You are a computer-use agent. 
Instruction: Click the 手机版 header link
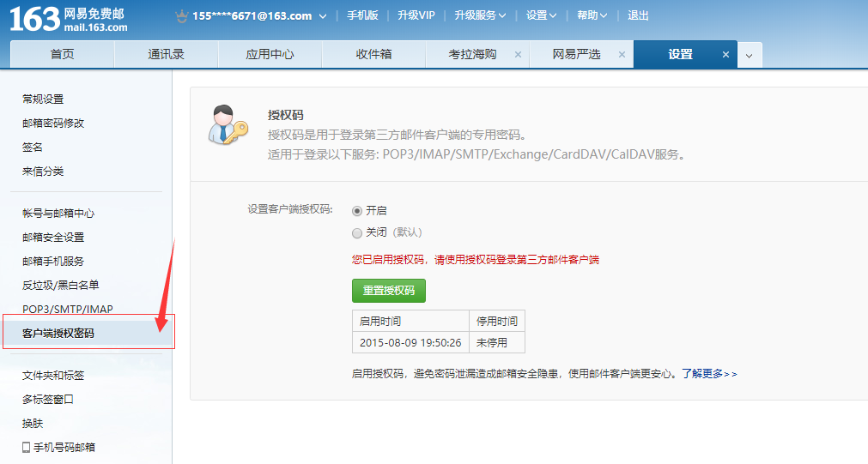coord(362,15)
